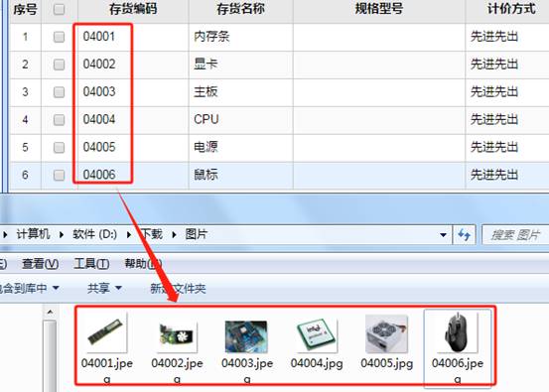Click the 搜索 图片 search field
This screenshot has height=392, width=549.
[515, 235]
